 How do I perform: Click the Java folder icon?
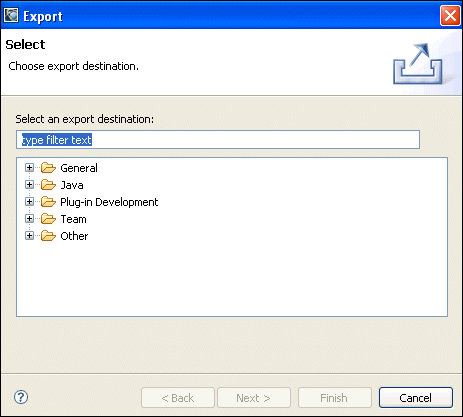[48, 185]
